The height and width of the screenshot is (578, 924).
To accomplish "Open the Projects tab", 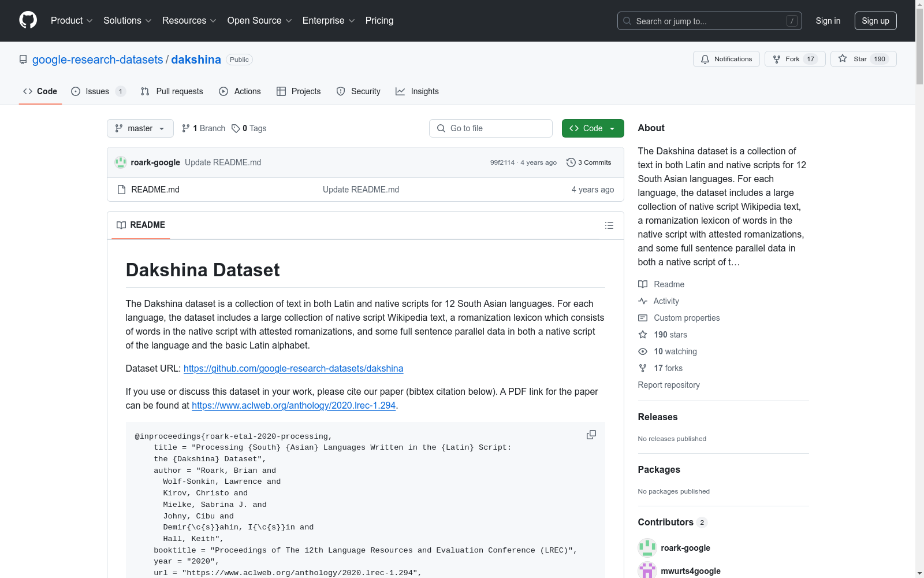I will pos(299,91).
